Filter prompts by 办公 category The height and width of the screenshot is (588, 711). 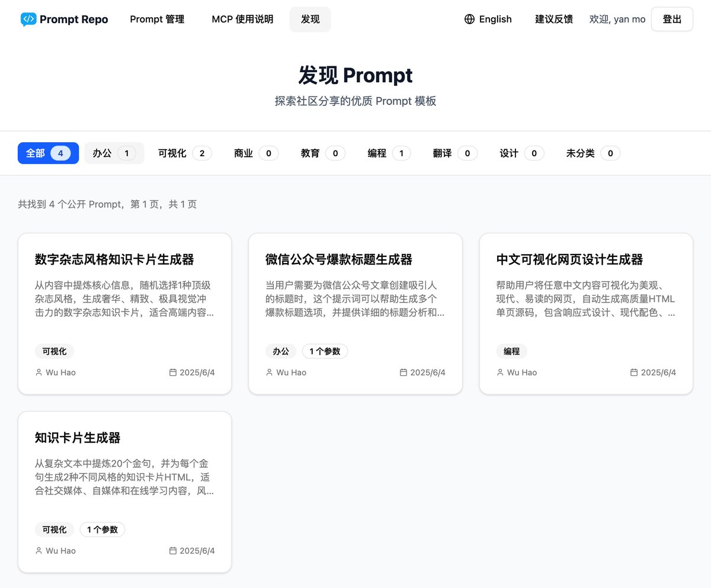click(x=114, y=153)
